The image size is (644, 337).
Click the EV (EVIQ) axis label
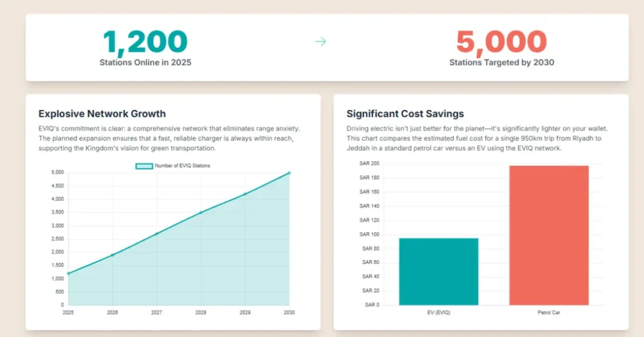click(438, 312)
